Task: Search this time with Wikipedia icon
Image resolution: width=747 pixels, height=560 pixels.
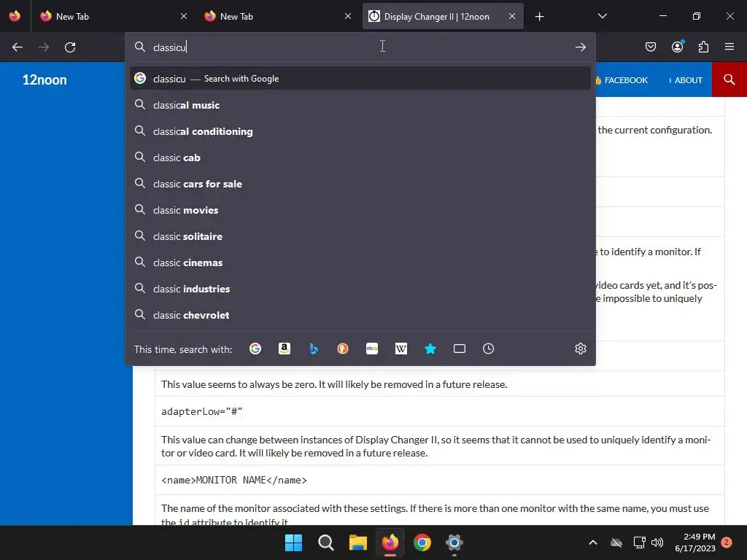Action: (x=401, y=349)
